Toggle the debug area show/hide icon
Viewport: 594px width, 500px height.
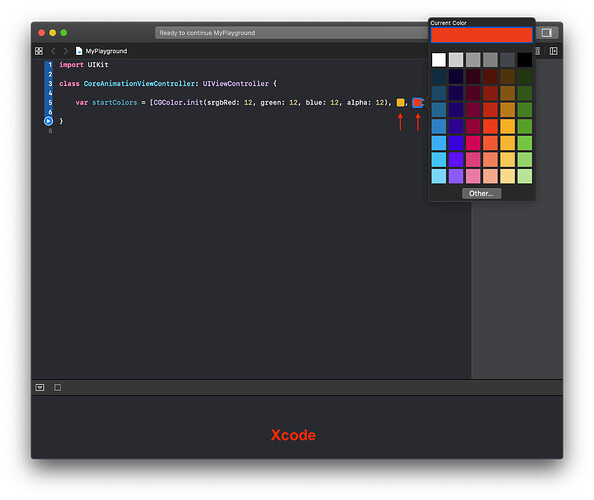coord(40,388)
